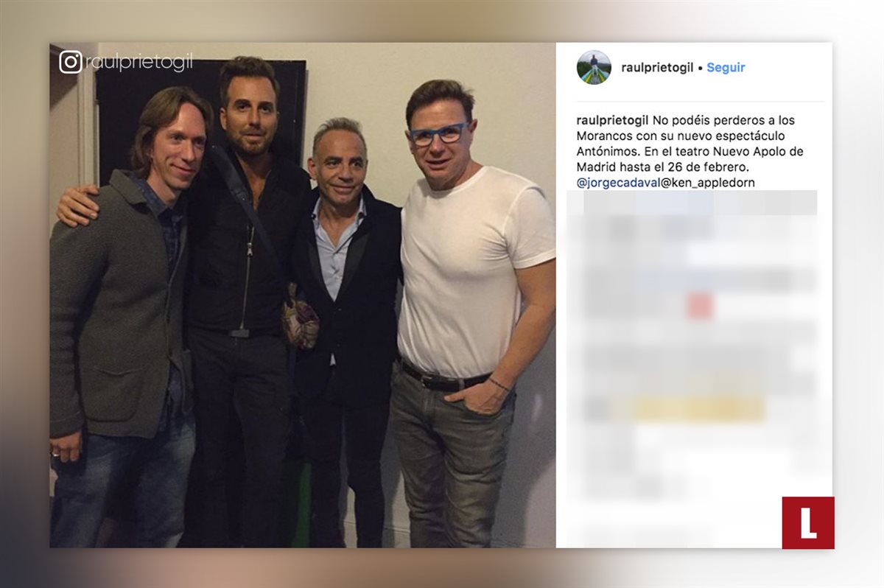Open the raulprietogil username in the header
Viewport: 884px width, 588px height.
[x=657, y=67]
